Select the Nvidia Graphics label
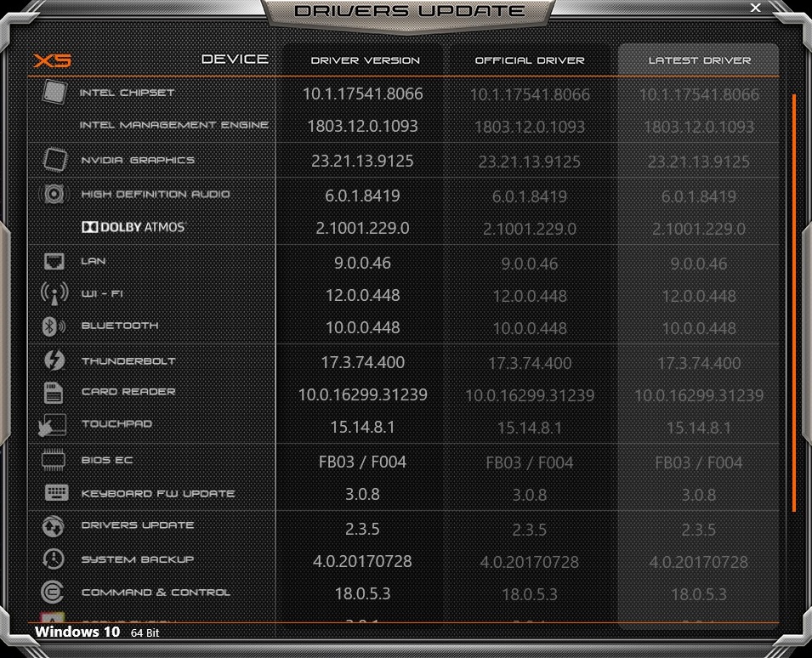The width and height of the screenshot is (812, 658). coord(138,160)
